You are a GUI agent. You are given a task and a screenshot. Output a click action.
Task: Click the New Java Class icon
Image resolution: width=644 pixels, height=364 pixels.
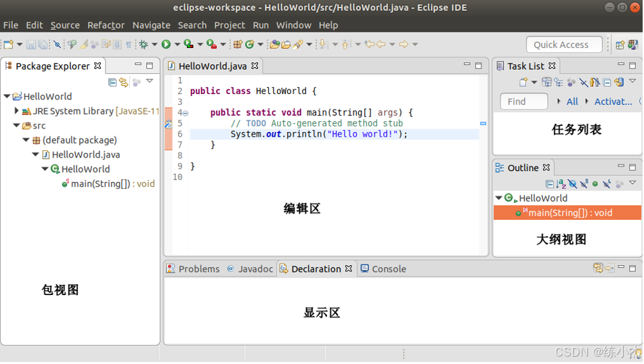[x=249, y=45]
